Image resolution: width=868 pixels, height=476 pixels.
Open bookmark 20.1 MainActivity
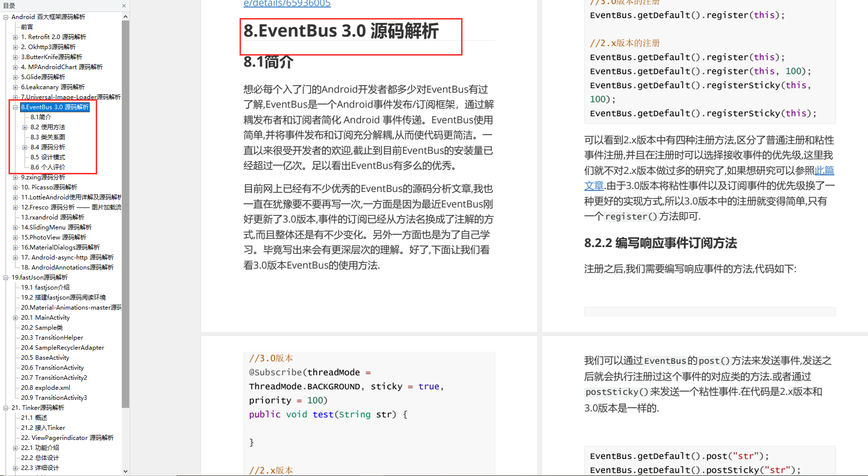[x=45, y=318]
